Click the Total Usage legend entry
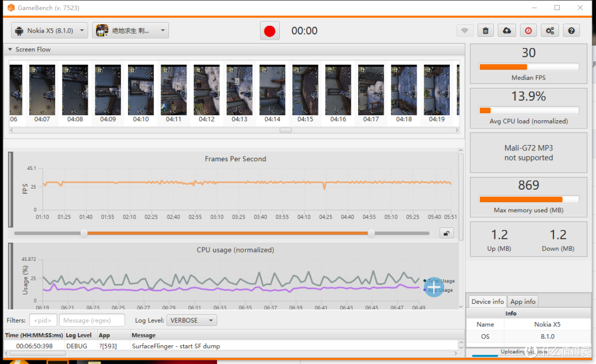 [x=439, y=281]
